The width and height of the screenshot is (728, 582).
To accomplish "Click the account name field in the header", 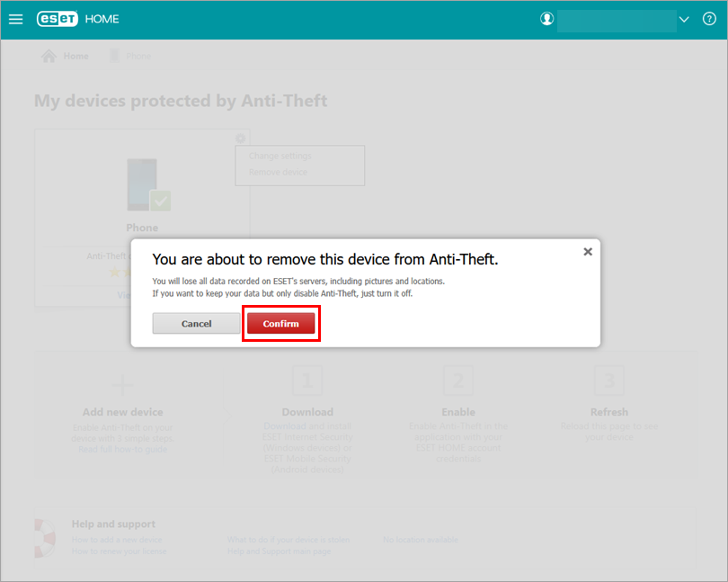I will 616,20.
